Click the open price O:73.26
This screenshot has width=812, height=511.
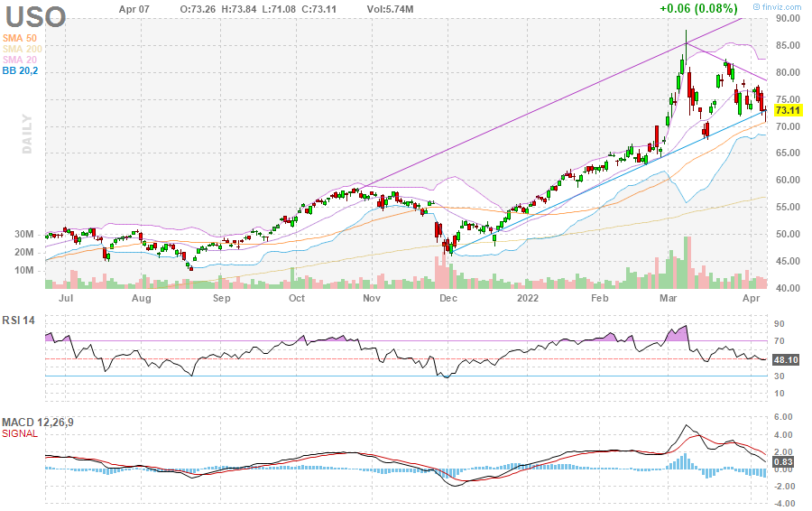198,9
